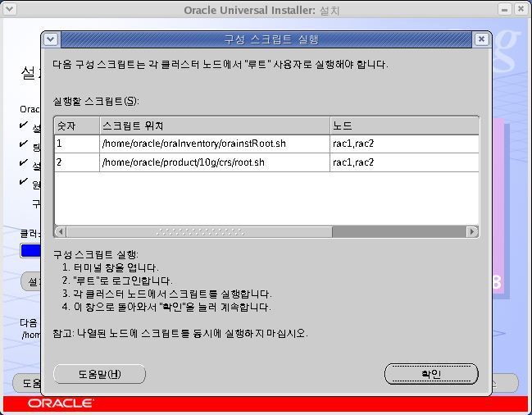Image resolution: width=532 pixels, height=415 pixels.
Task: Minimize the Oracle Universal Installer window
Action: (504, 9)
